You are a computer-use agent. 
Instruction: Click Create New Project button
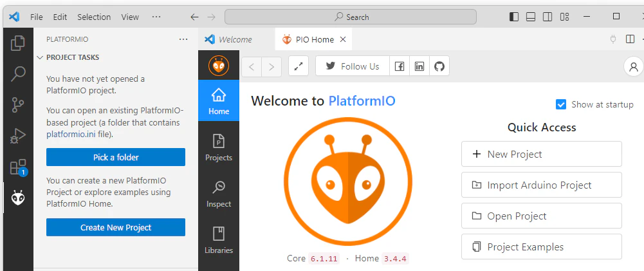click(116, 227)
